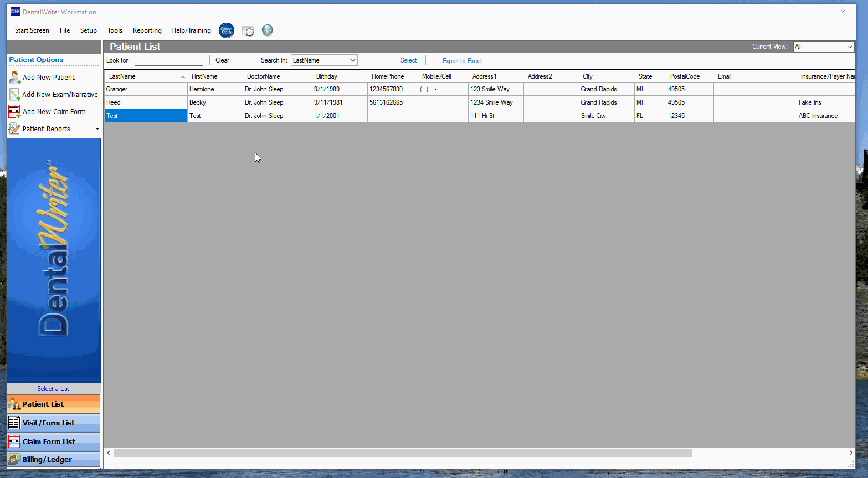Click the Email column header

(x=755, y=76)
